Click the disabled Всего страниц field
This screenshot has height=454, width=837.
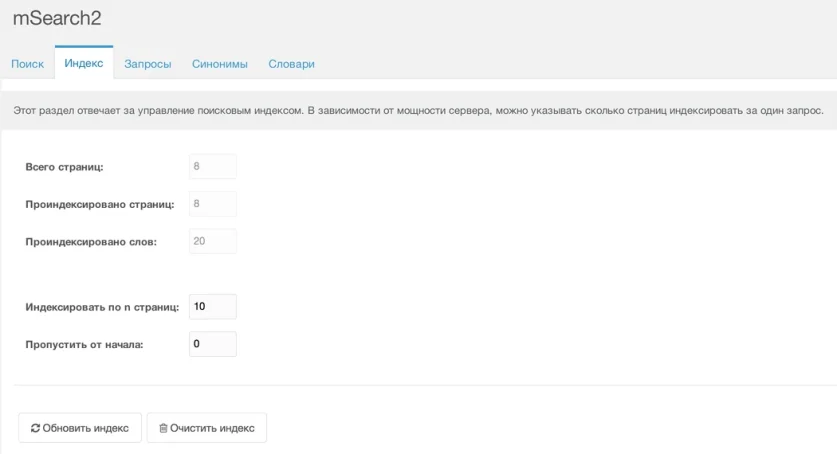coord(212,167)
